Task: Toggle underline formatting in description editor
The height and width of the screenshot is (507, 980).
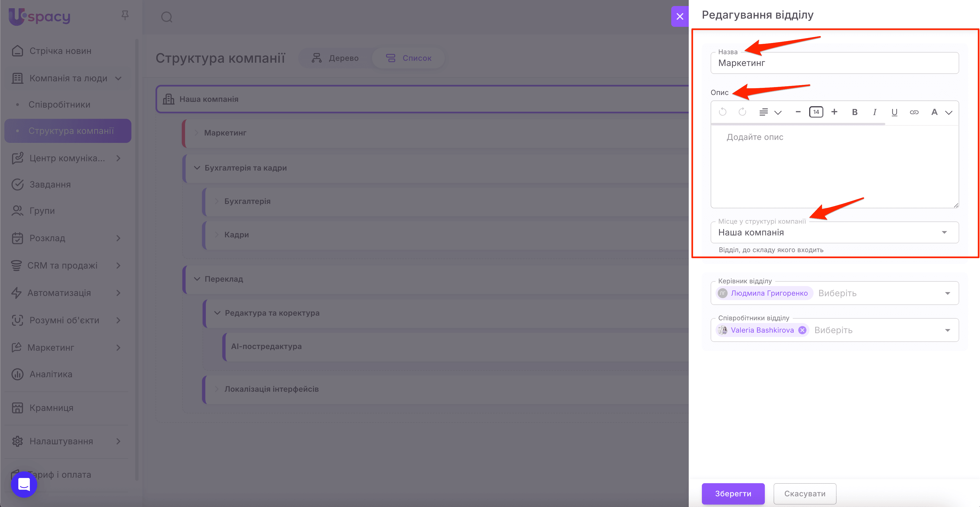Action: coord(894,112)
